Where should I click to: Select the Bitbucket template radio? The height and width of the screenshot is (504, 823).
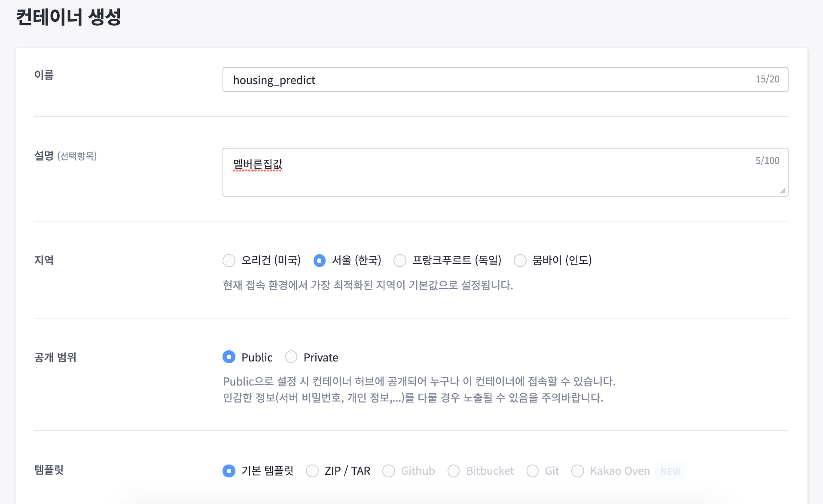click(454, 471)
